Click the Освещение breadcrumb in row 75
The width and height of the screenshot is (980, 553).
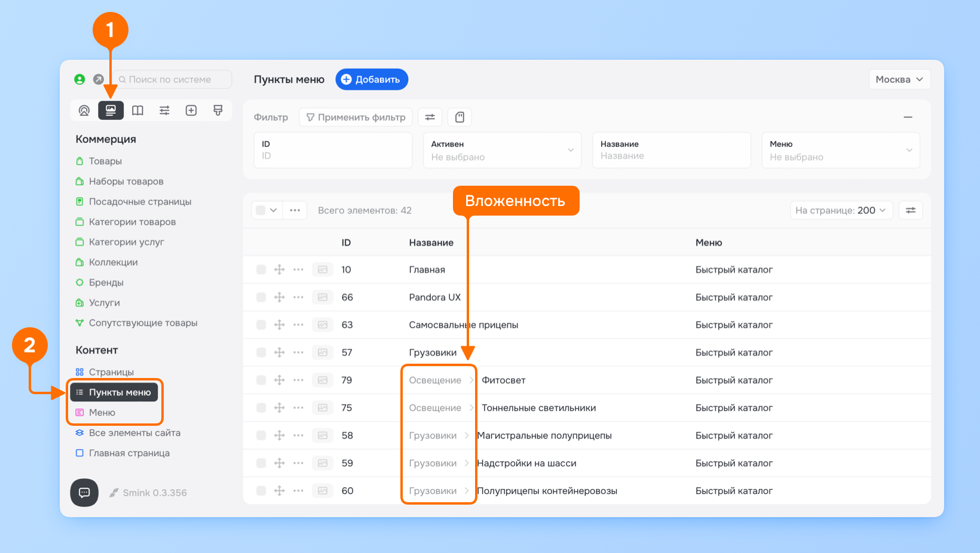coord(435,408)
